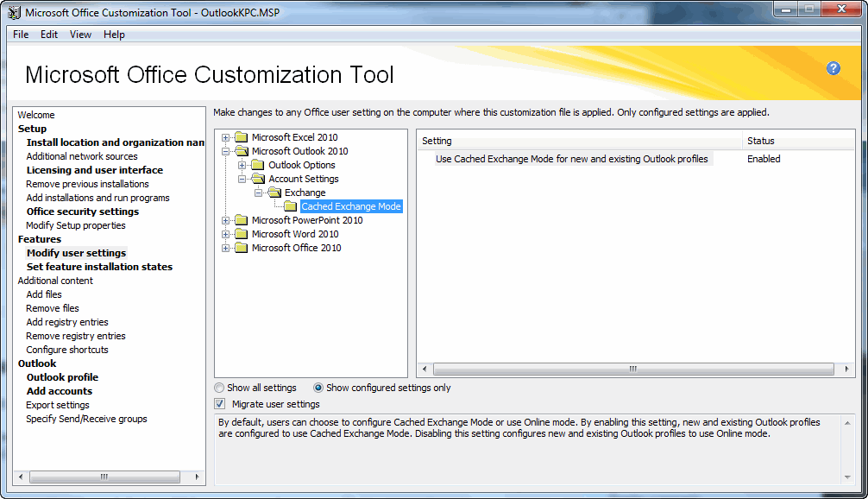Open the File menu
The width and height of the screenshot is (868, 499).
tap(21, 35)
